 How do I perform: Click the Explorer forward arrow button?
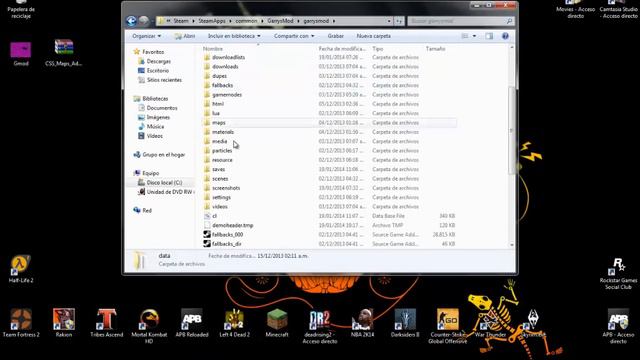(x=143, y=21)
